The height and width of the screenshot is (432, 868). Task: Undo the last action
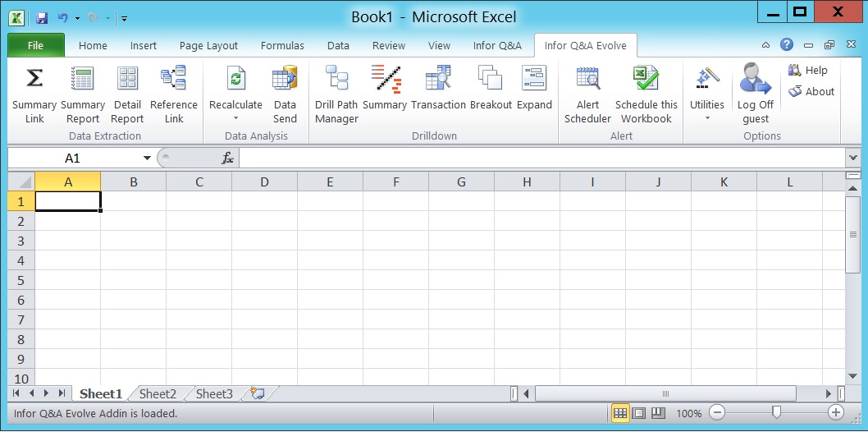(x=62, y=18)
